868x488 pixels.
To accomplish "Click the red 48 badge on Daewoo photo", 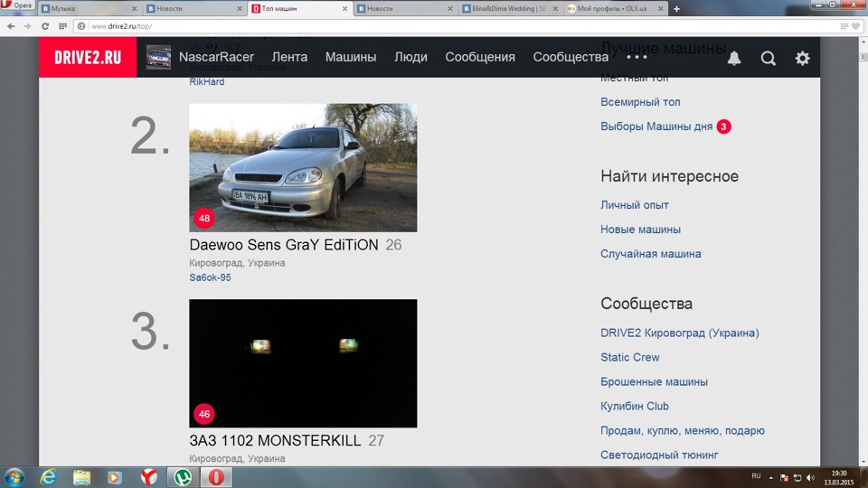I will (204, 218).
